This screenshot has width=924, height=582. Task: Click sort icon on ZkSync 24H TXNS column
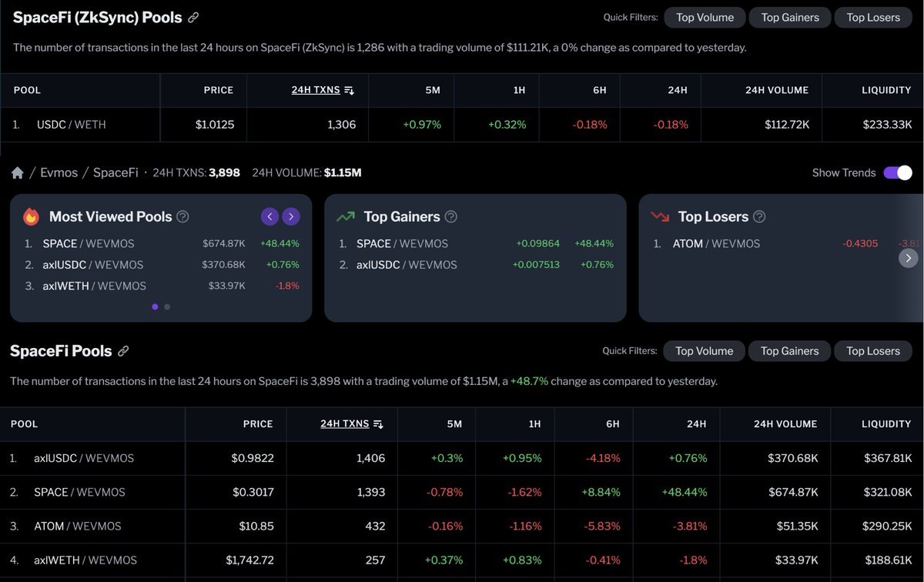(349, 90)
